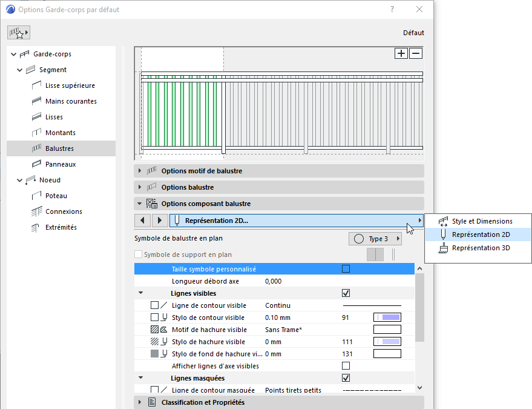Collapse the Lignes visibles group
Image resolution: width=532 pixels, height=409 pixels.
pyautogui.click(x=141, y=293)
